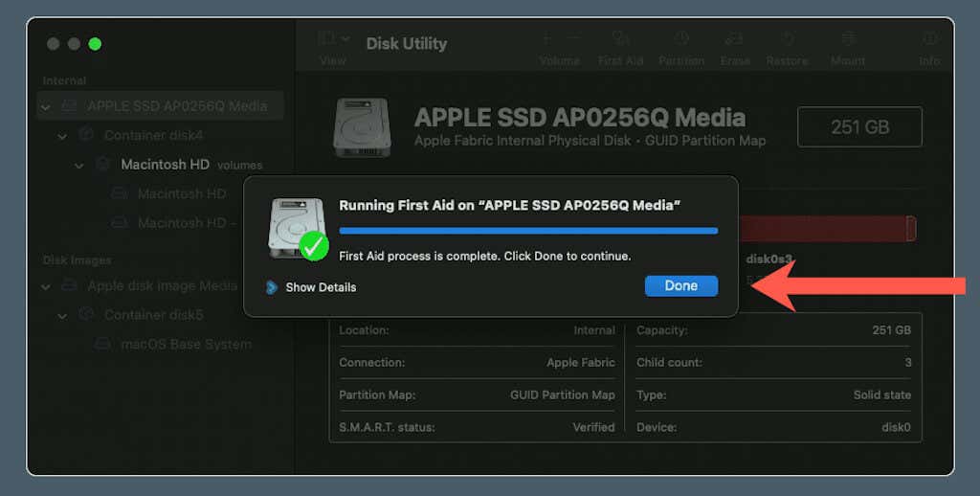Select the macOS Base System volume
The image size is (980, 496).
point(186,344)
